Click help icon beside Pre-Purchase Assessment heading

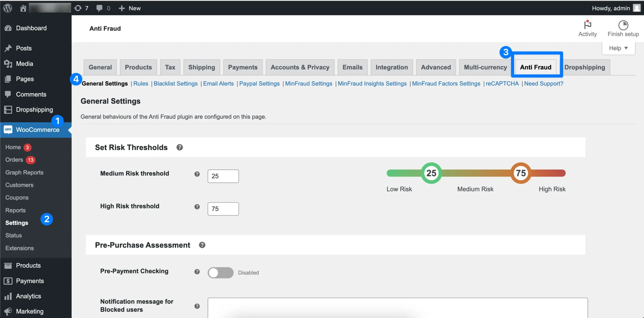[x=202, y=245]
